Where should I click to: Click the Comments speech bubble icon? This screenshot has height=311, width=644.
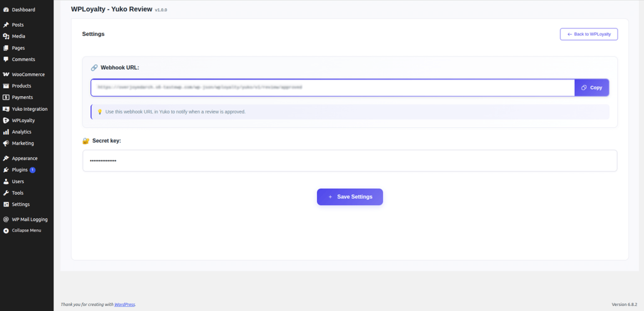[x=6, y=59]
